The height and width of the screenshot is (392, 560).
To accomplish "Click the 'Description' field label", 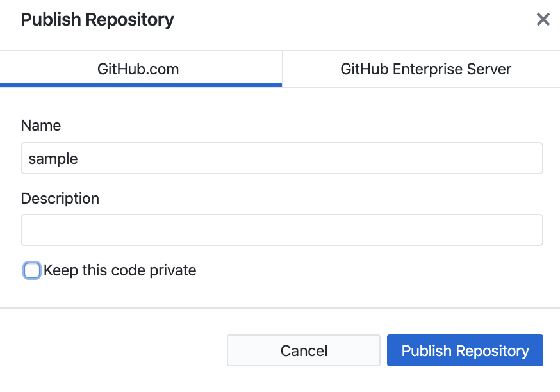I will pos(60,199).
